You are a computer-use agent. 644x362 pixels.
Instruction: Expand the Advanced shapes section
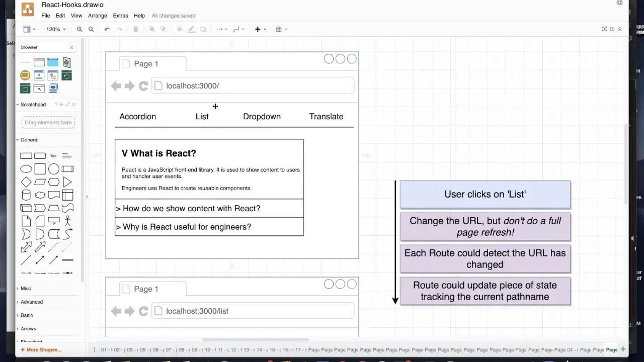31,302
